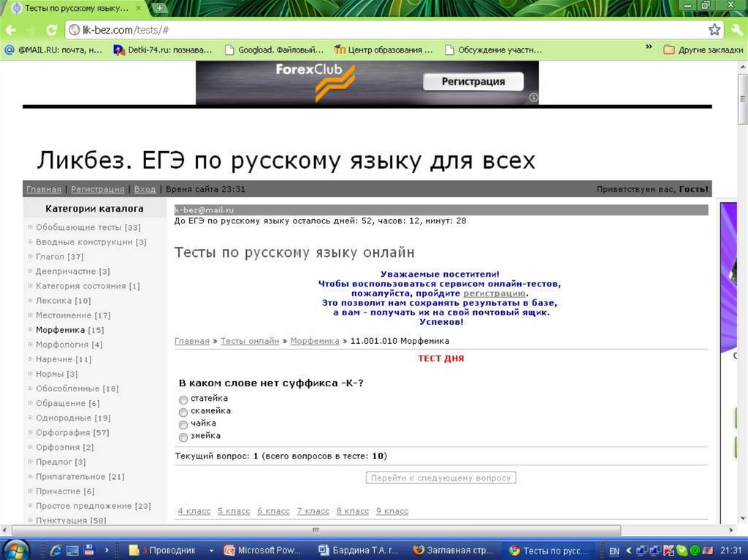Open Простое предложение category
The width and height of the screenshot is (748, 560).
point(83,506)
